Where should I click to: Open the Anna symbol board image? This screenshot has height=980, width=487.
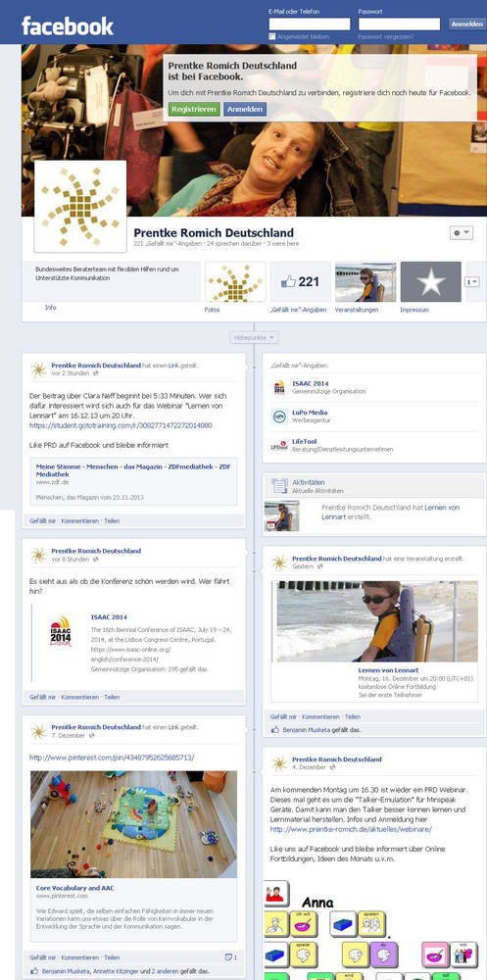pyautogui.click(x=372, y=929)
